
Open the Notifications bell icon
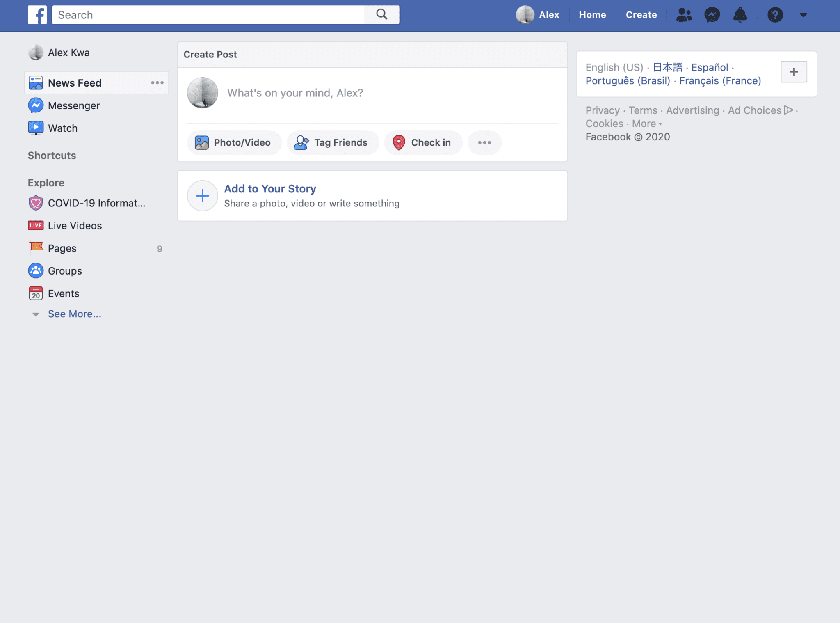(740, 15)
